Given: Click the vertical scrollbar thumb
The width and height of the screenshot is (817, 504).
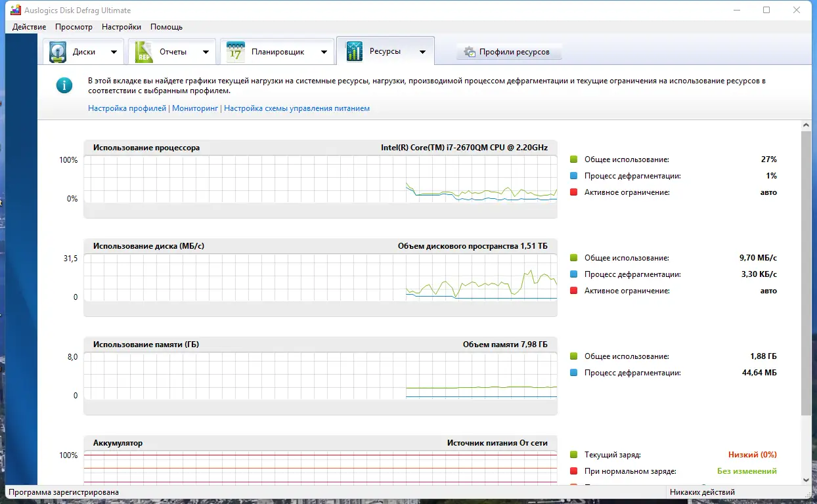Looking at the screenshot, I should [806, 272].
